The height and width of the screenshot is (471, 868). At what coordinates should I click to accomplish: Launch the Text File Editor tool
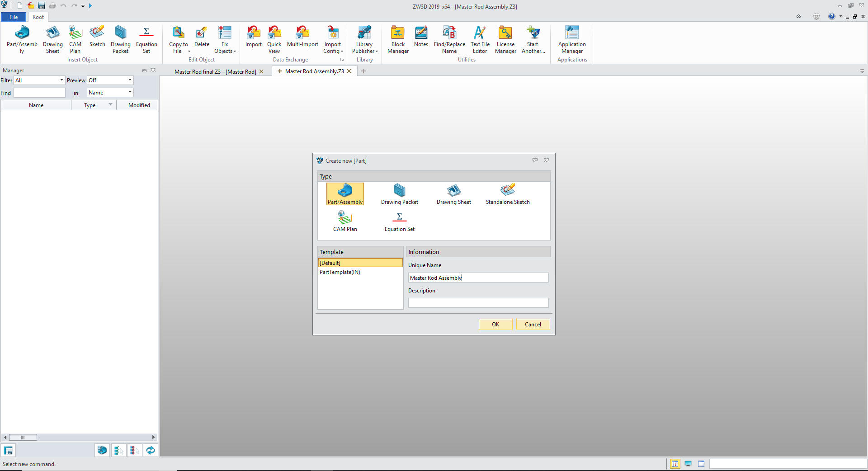480,40
